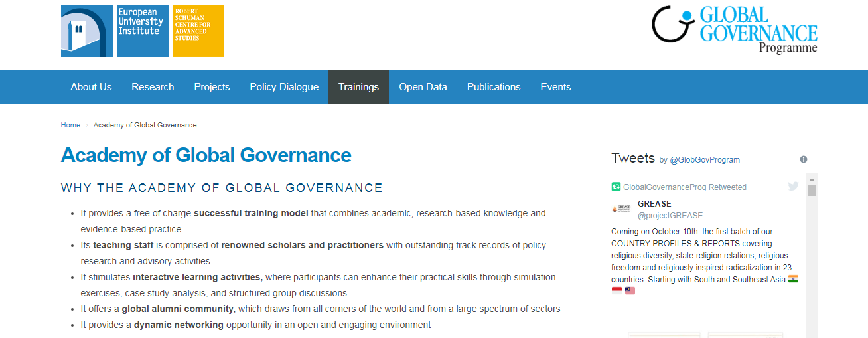This screenshot has height=338, width=868.
Task: Click the 'successful training model' bold text
Action: [251, 213]
